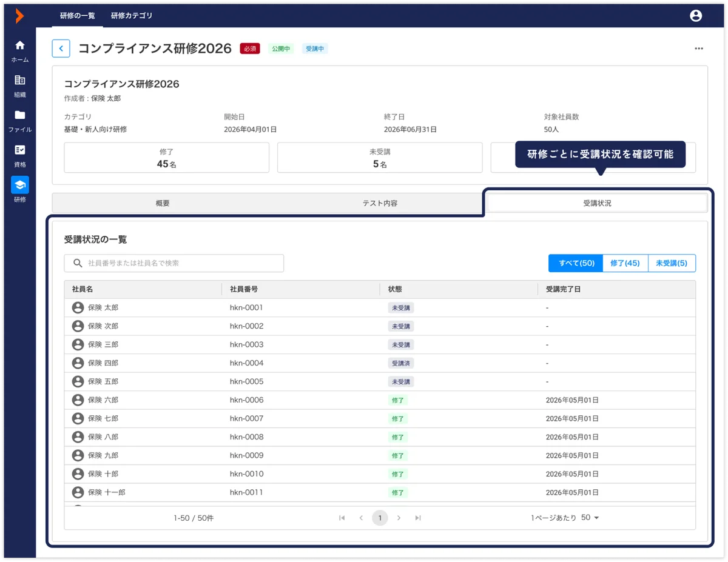The image size is (728, 562).
Task: Jump to the last page with the pagination control
Action: [418, 518]
